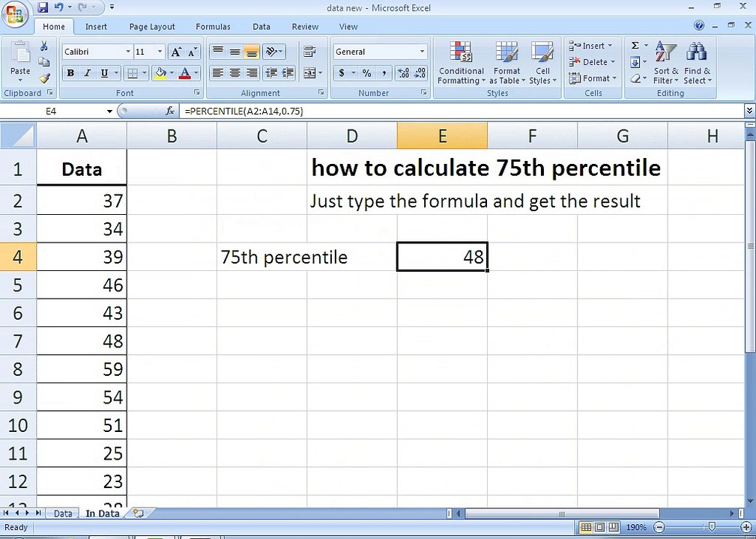The height and width of the screenshot is (539, 756).
Task: Click the Wrap Text icon
Action: 309,51
